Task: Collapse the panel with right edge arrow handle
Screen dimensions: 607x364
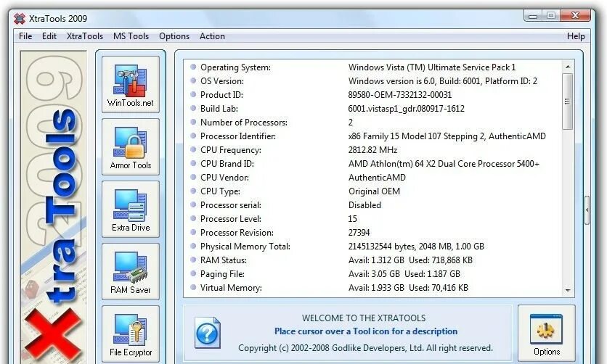Action: [587, 210]
